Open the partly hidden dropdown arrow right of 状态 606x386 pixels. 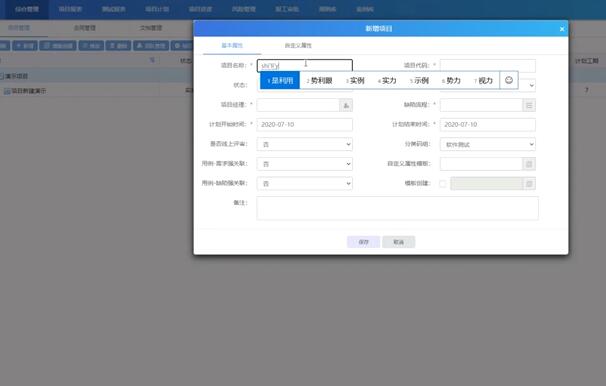point(532,85)
